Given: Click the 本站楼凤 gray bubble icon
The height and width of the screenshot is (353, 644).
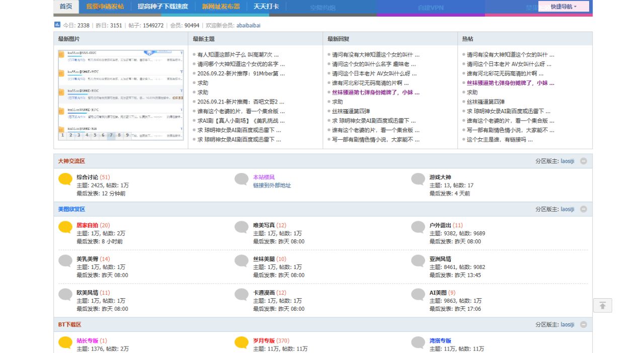Looking at the screenshot, I should point(242,179).
